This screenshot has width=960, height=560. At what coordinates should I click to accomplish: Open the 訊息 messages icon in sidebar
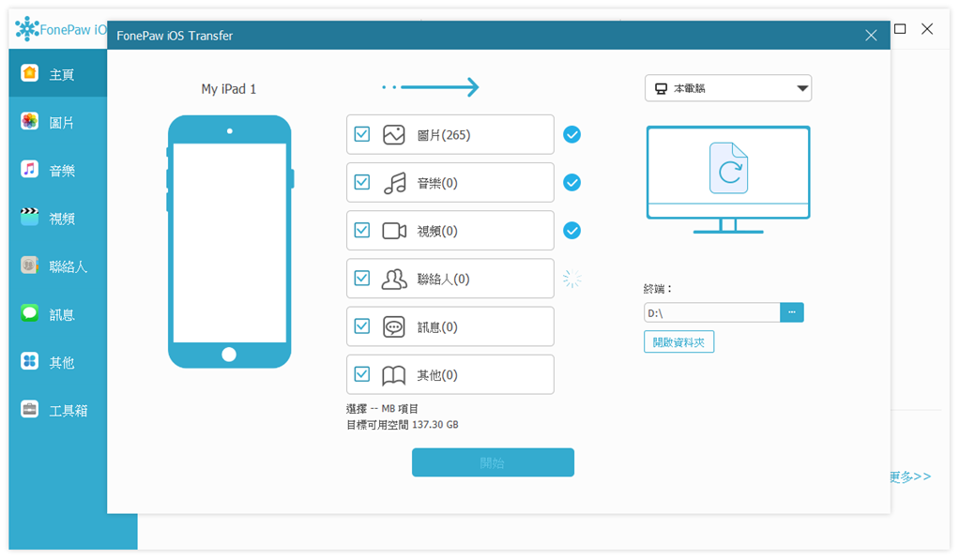29,312
